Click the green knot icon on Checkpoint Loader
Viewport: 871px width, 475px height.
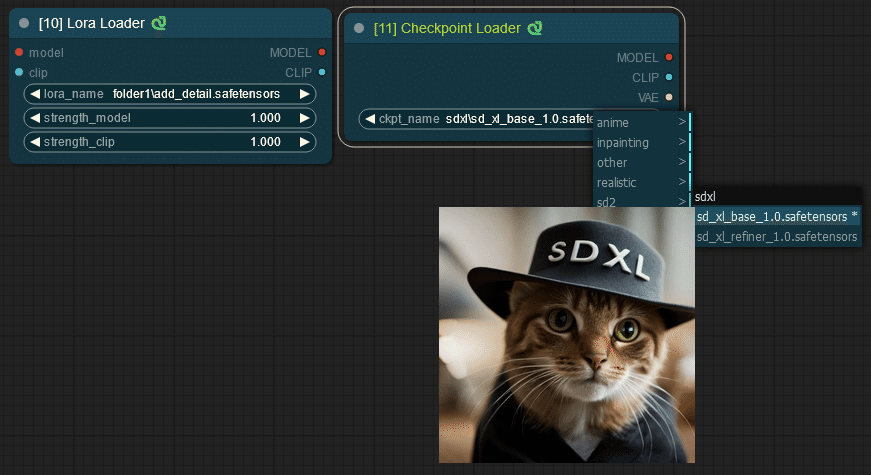(x=535, y=28)
